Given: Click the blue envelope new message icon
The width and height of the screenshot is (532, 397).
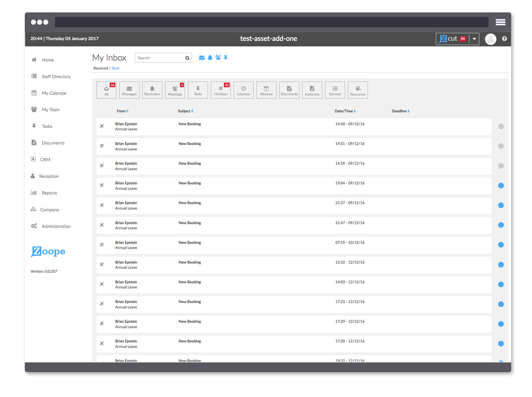Looking at the screenshot, I should (202, 58).
